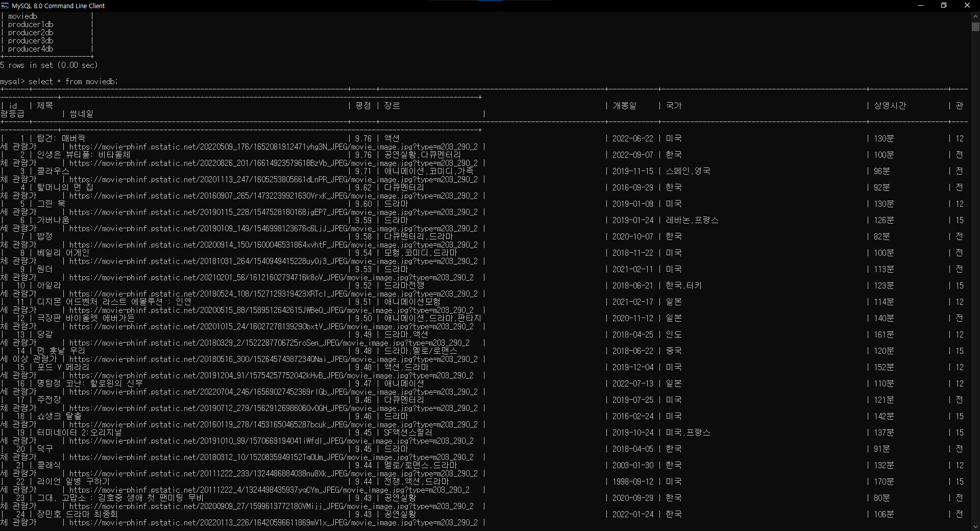Screen dimensions: 980x531
Task: Click the '평점' column header
Action: [x=363, y=106]
